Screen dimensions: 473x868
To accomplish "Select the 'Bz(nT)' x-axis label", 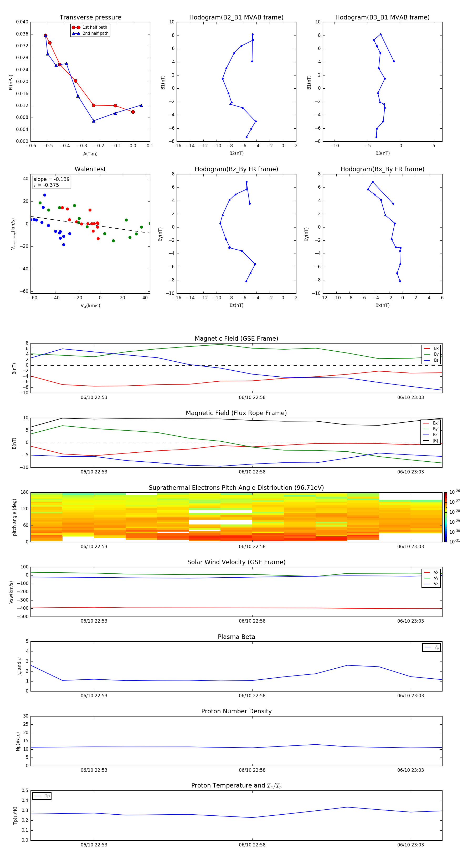I will point(236,305).
